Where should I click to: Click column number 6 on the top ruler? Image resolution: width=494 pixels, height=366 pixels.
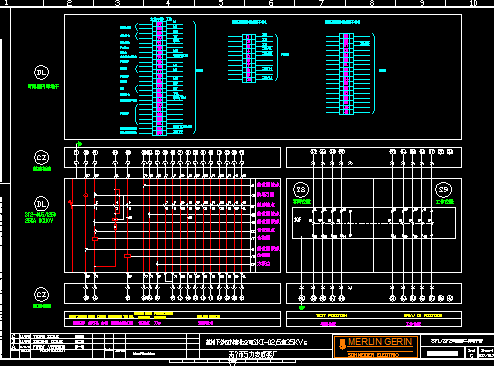(271, 3)
